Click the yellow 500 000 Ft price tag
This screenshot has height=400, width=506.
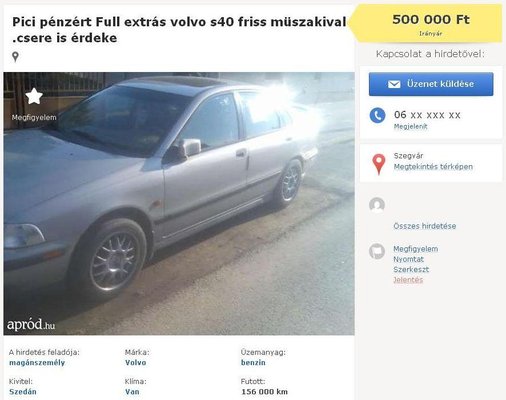426,23
